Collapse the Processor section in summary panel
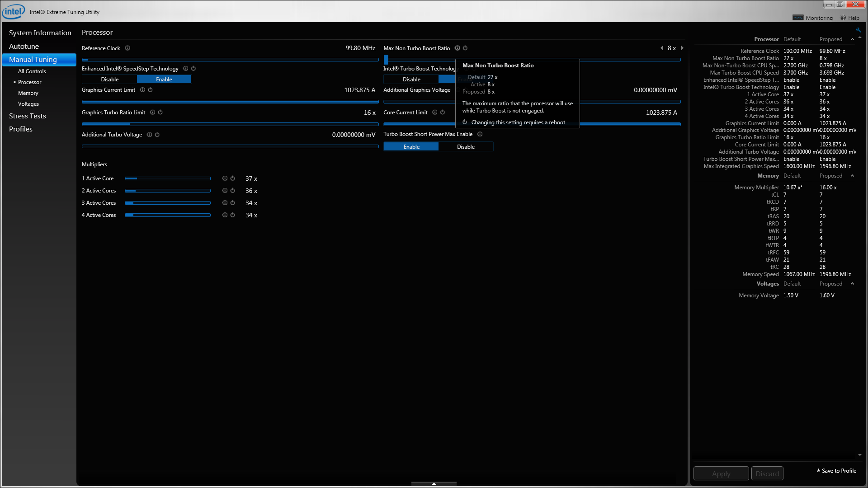868x488 pixels. click(852, 39)
